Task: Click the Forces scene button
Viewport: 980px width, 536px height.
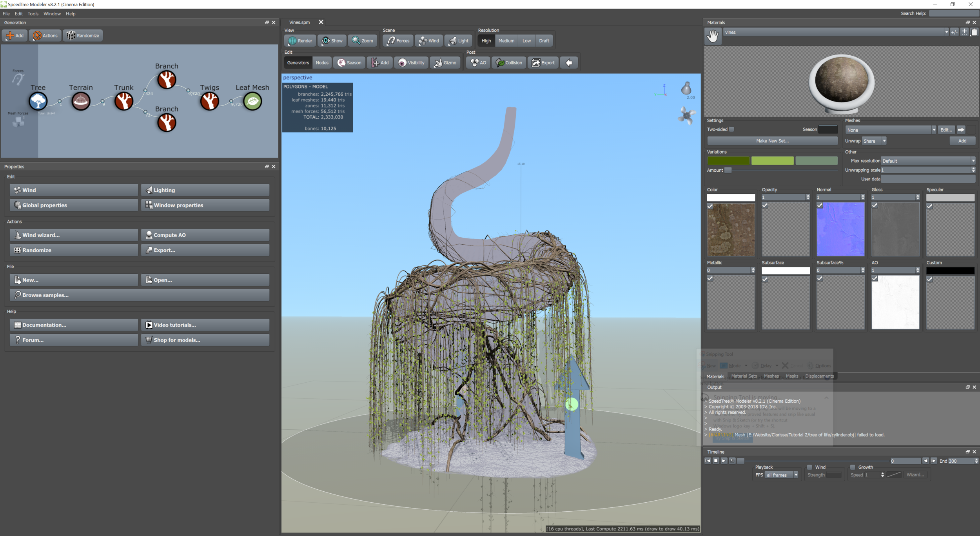Action: [x=398, y=41]
